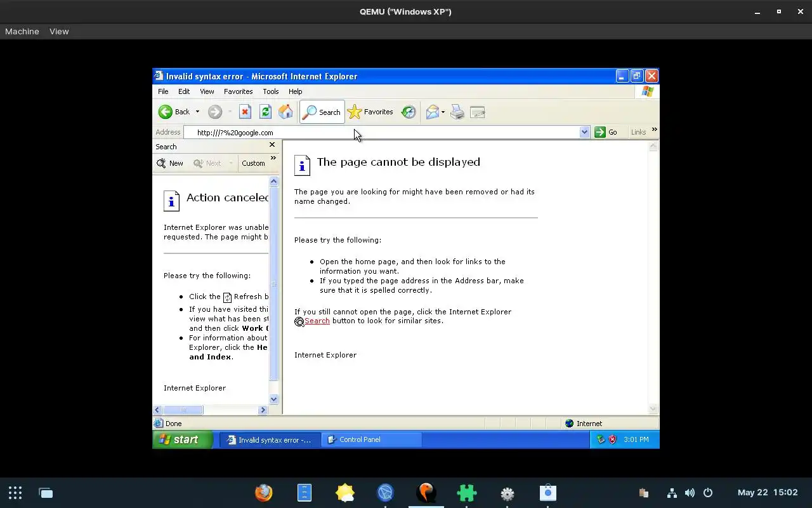This screenshot has width=812, height=508.
Task: Click the info icon beside page heading
Action: coord(302,165)
